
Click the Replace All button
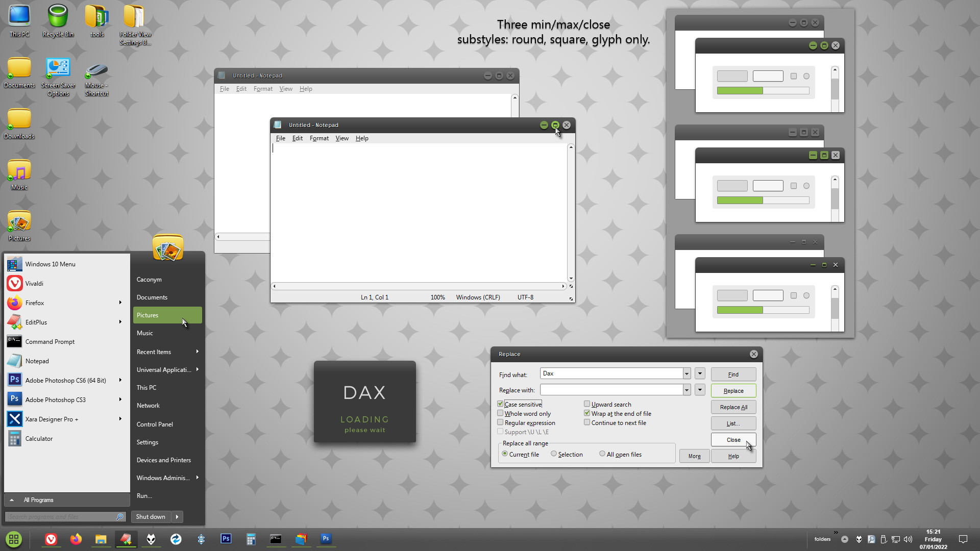click(733, 407)
